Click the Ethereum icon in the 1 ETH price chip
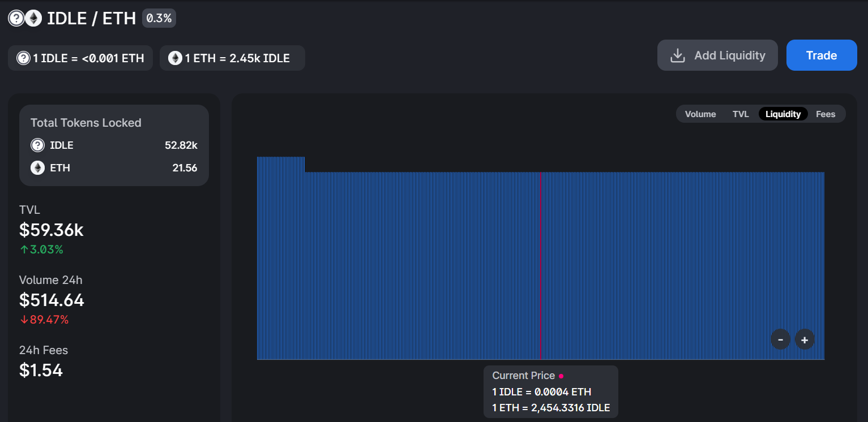Viewport: 868px width, 422px height. click(175, 58)
